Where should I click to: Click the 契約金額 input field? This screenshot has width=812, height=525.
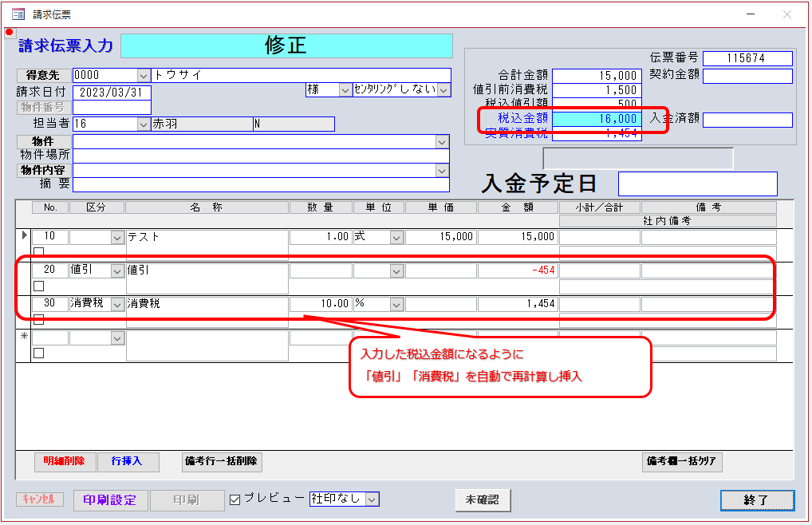pos(747,76)
